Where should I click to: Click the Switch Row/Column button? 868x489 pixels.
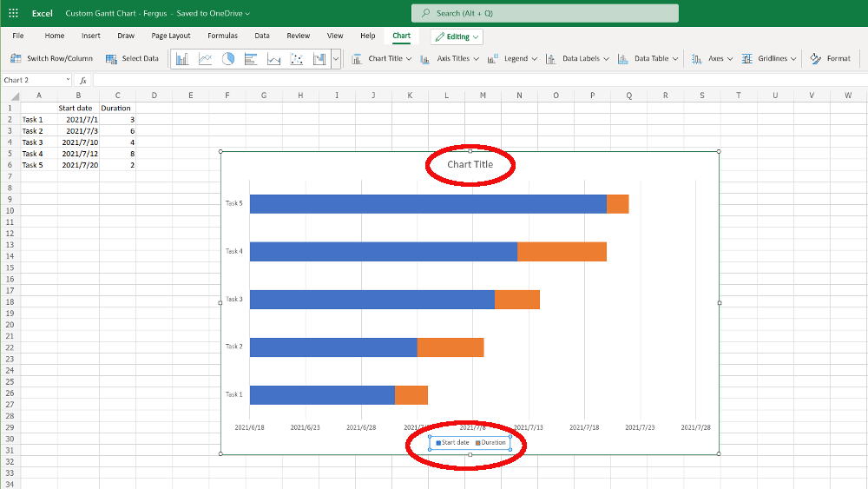pos(51,58)
